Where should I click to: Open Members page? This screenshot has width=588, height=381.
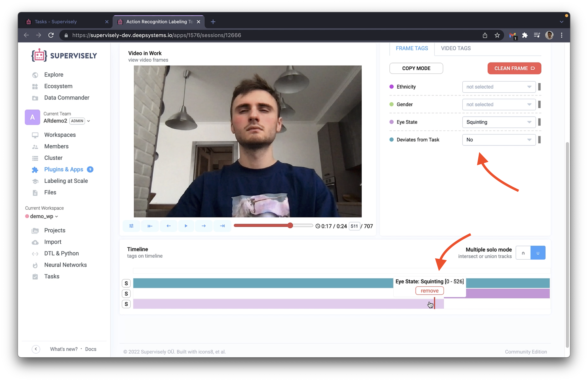click(56, 146)
